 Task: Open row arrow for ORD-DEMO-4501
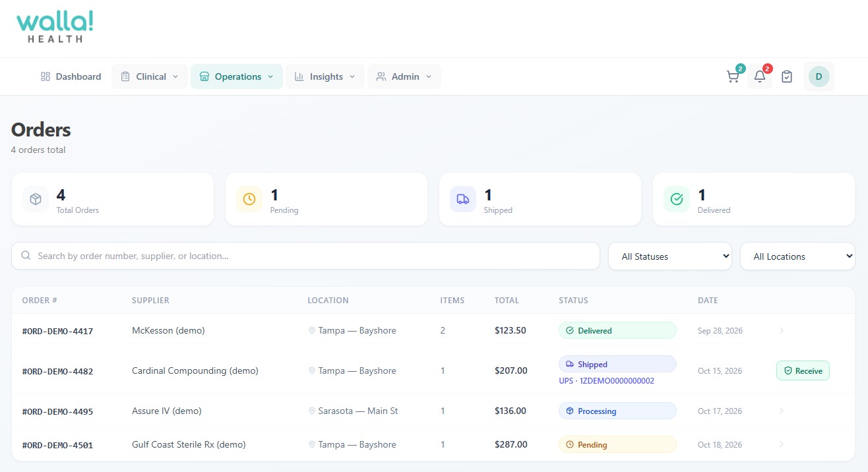782,444
